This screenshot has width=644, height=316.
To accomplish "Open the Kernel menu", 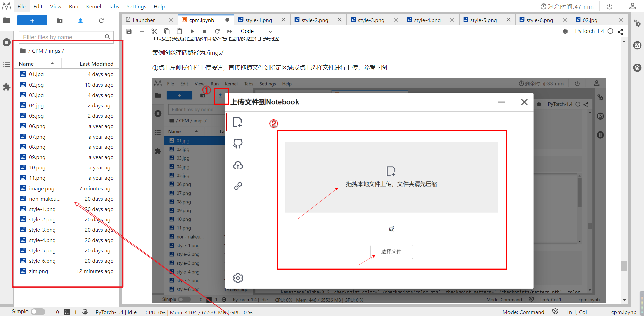I will click(94, 6).
